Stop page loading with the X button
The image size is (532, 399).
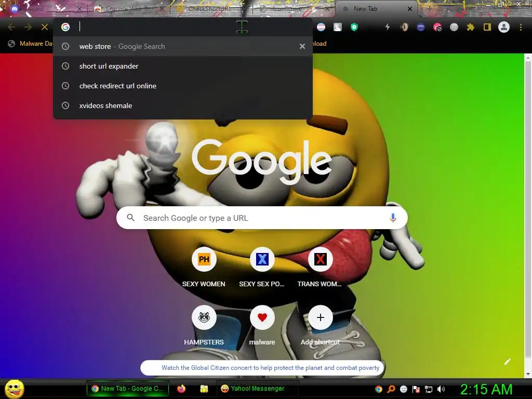(45, 27)
